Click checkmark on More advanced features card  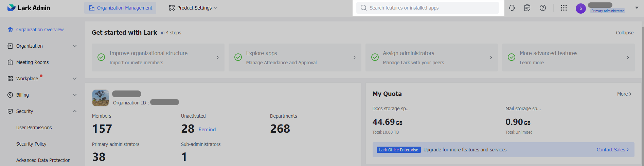(x=512, y=57)
